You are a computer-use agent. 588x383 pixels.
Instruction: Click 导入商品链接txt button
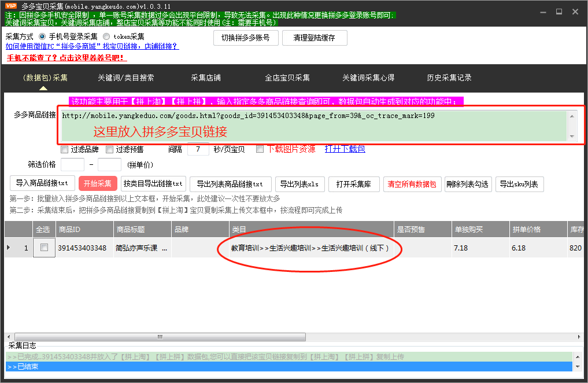(42, 183)
